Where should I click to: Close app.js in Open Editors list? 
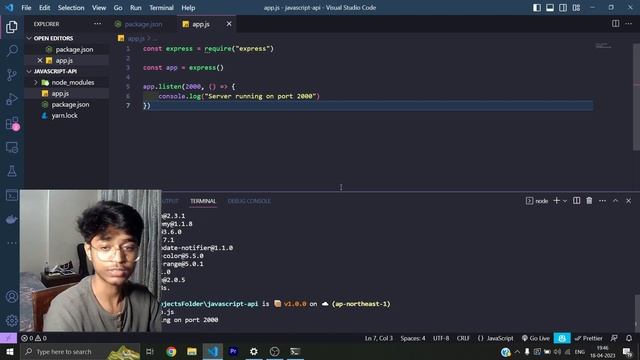point(40,60)
